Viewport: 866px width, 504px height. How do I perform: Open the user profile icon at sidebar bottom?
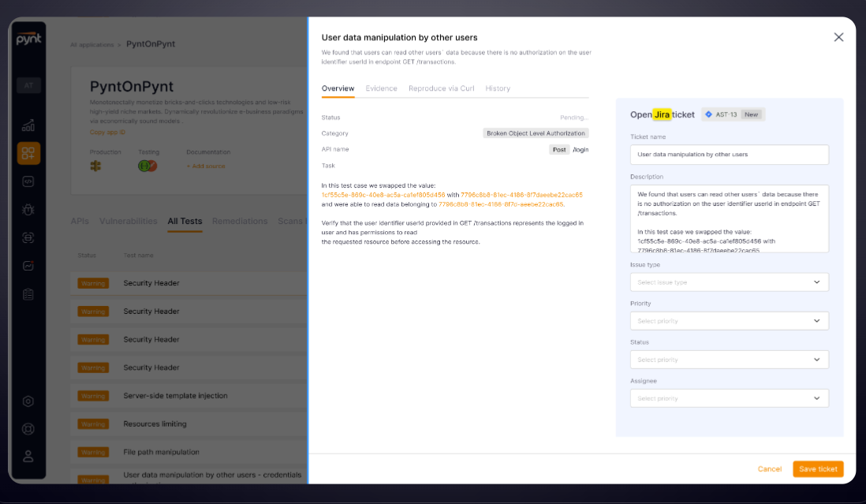(28, 455)
